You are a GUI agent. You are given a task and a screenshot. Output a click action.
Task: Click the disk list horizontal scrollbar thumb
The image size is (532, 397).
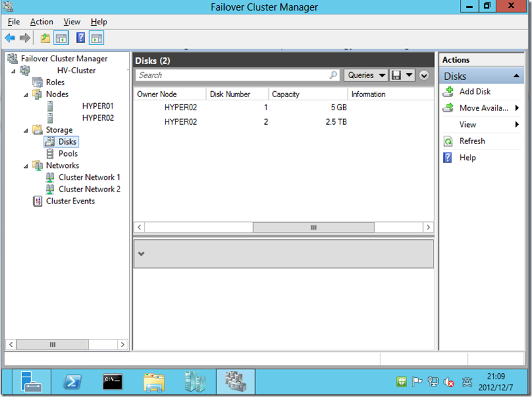pyautogui.click(x=313, y=227)
